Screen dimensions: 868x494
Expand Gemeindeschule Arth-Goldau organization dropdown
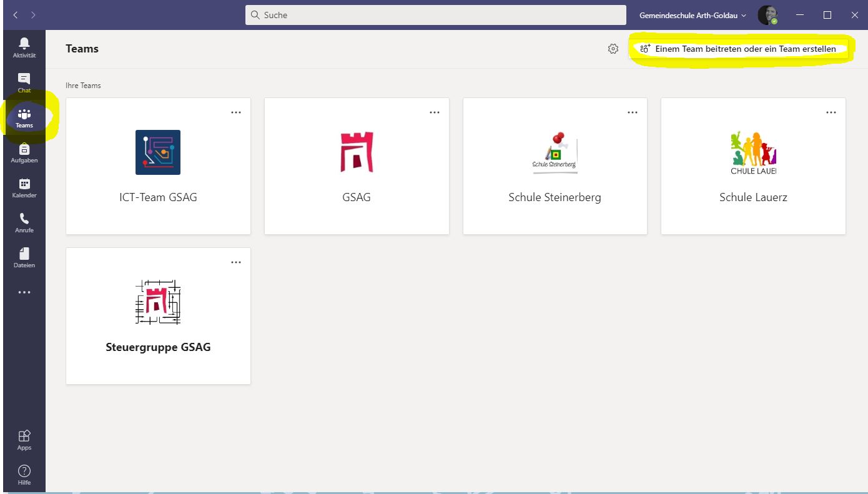click(693, 15)
